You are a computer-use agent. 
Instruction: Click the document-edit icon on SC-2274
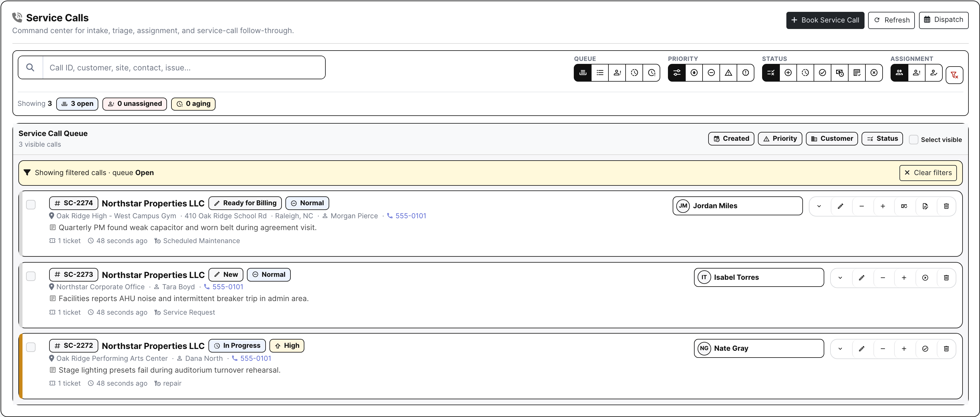[925, 206]
